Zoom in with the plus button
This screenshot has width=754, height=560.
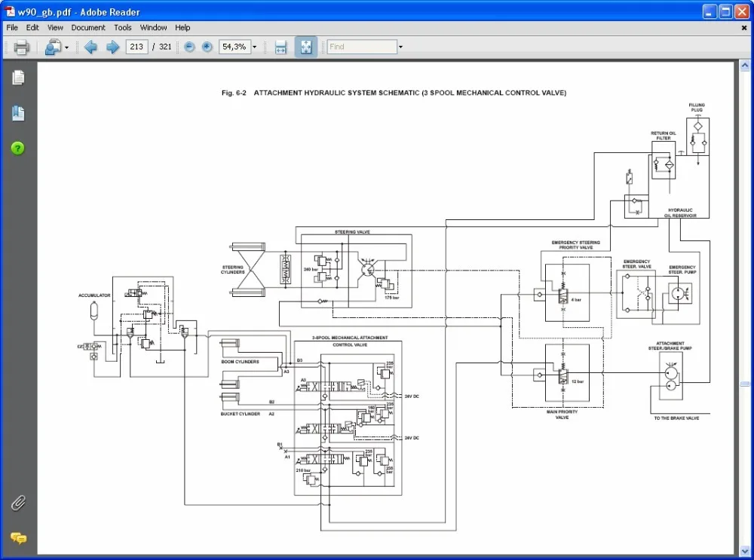(207, 47)
